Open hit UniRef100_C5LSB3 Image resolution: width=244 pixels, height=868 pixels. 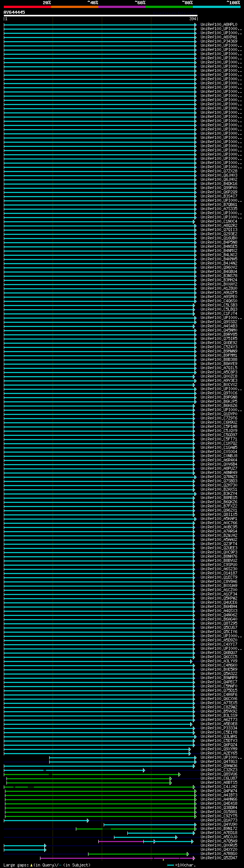tap(219, 305)
